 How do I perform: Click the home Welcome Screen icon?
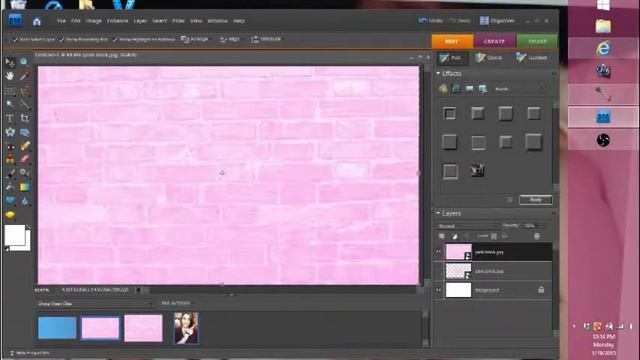[x=37, y=21]
